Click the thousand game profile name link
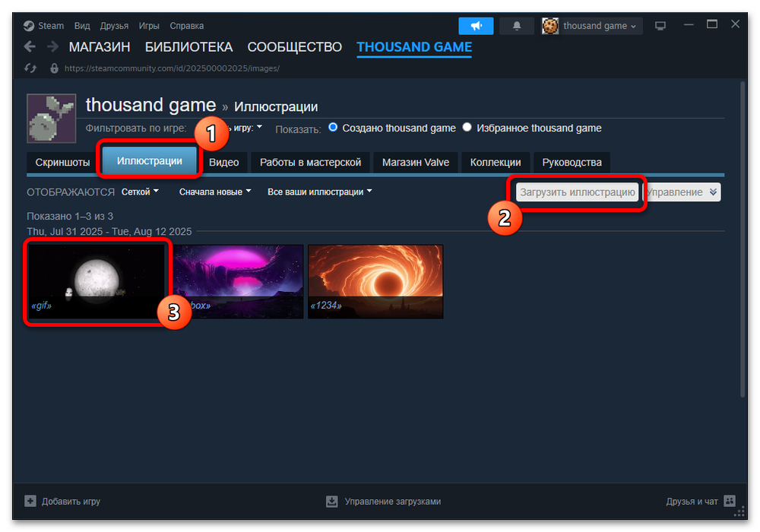Image resolution: width=760 pixels, height=532 pixels. click(150, 105)
